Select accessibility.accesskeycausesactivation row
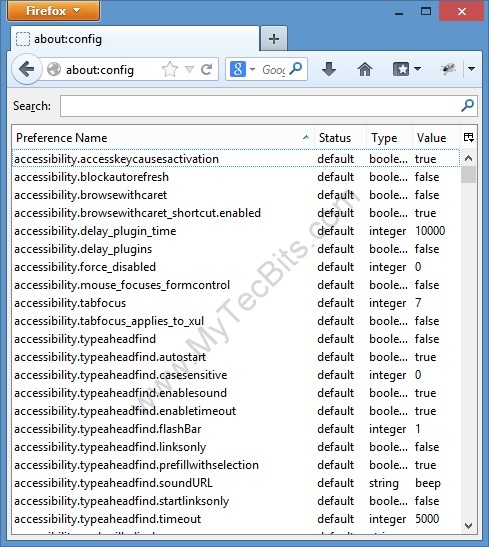489x547 pixels. coord(236,159)
